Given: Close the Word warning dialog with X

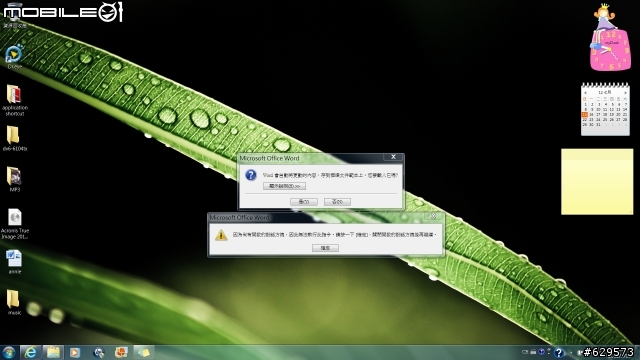Looking at the screenshot, I should tap(433, 216).
